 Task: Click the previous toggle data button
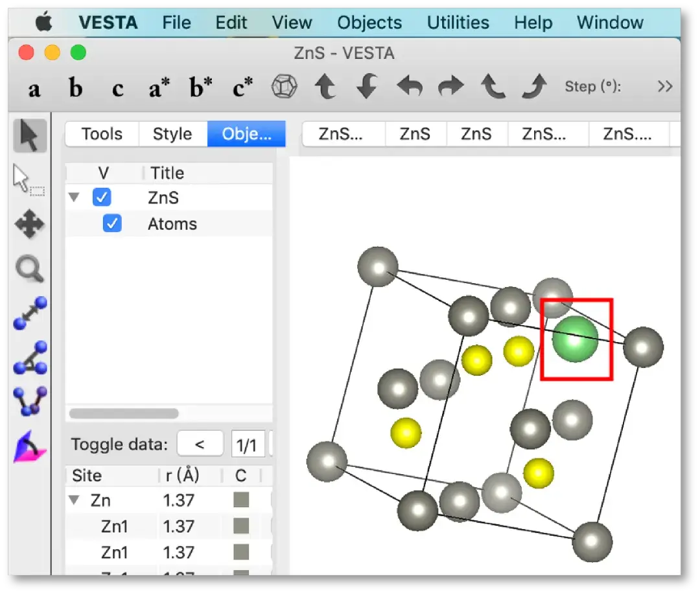[x=200, y=444]
